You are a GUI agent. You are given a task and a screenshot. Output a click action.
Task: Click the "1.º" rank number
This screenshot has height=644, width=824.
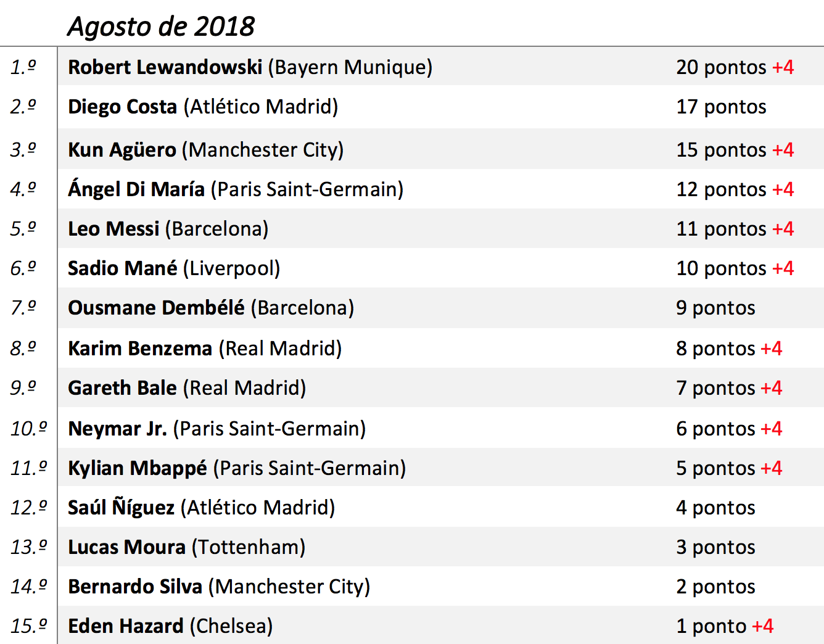point(23,67)
